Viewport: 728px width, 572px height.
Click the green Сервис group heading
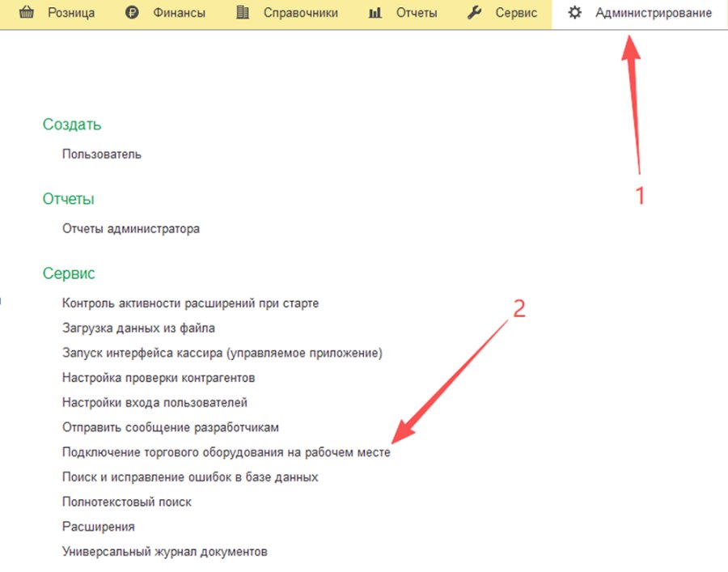pos(69,273)
